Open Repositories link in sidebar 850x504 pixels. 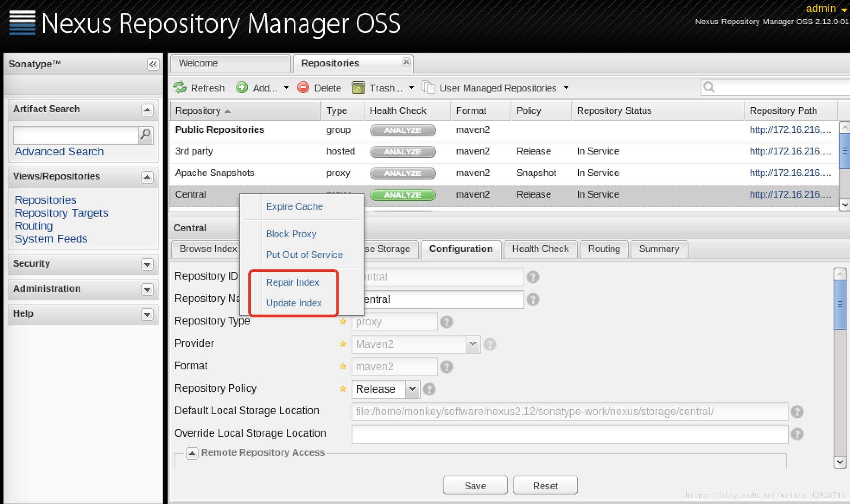(45, 200)
